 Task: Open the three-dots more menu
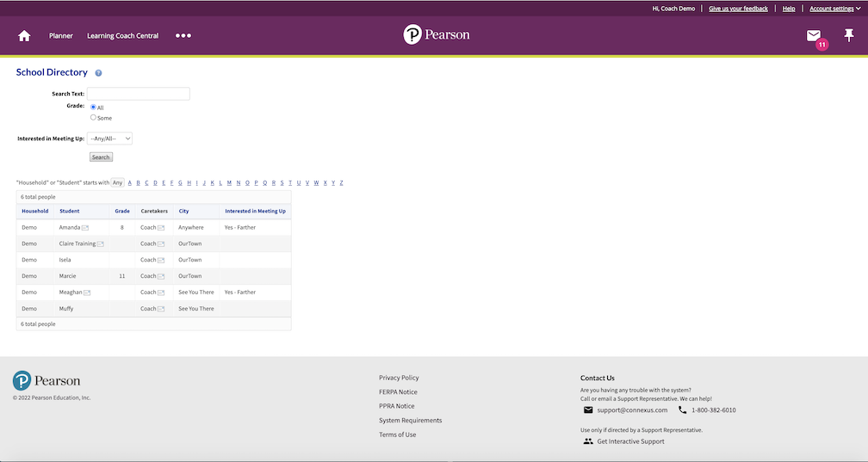183,36
